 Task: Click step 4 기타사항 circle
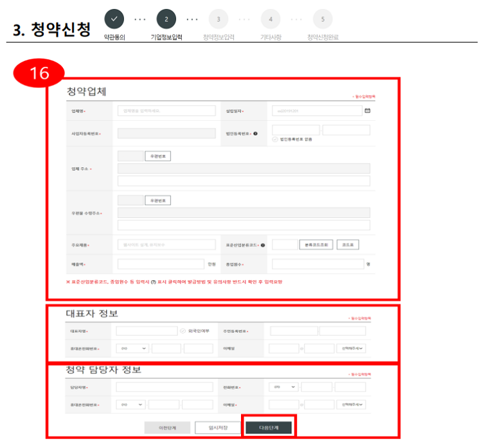(271, 19)
